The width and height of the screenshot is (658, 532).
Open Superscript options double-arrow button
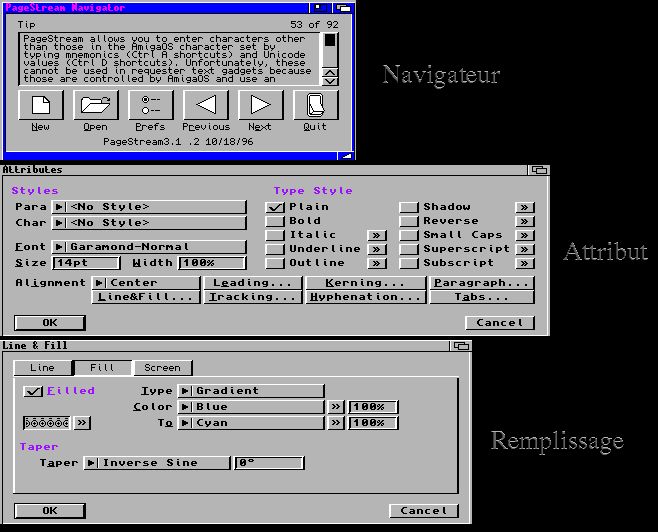point(525,249)
